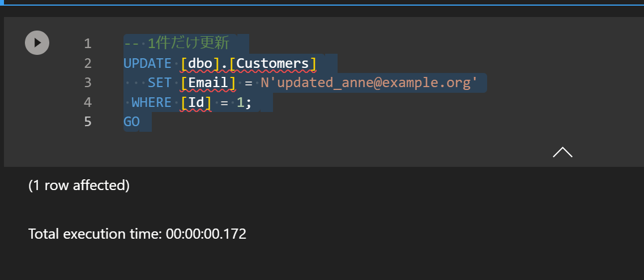Click the WHERE keyword on line 4
This screenshot has height=280, width=644.
[x=152, y=102]
